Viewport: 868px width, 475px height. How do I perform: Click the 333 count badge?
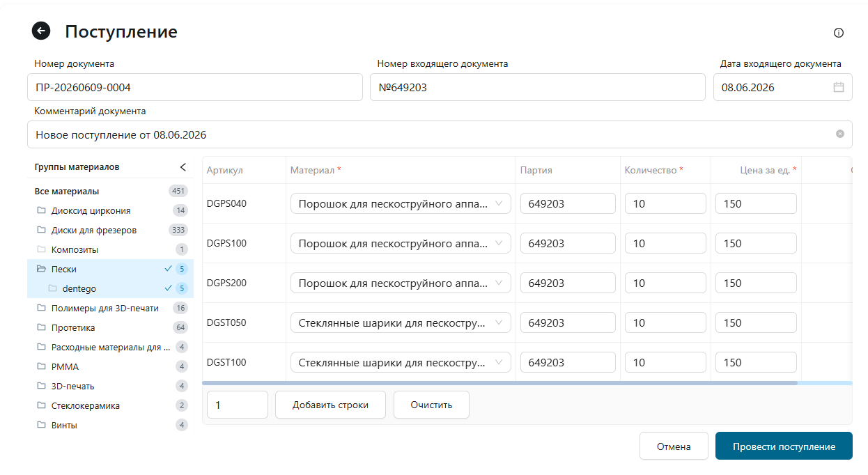coord(178,230)
